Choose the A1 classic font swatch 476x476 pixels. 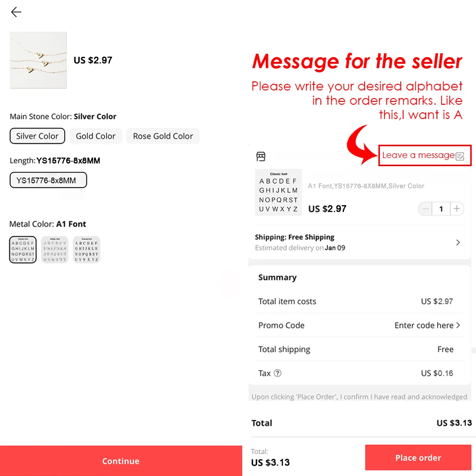(23, 249)
